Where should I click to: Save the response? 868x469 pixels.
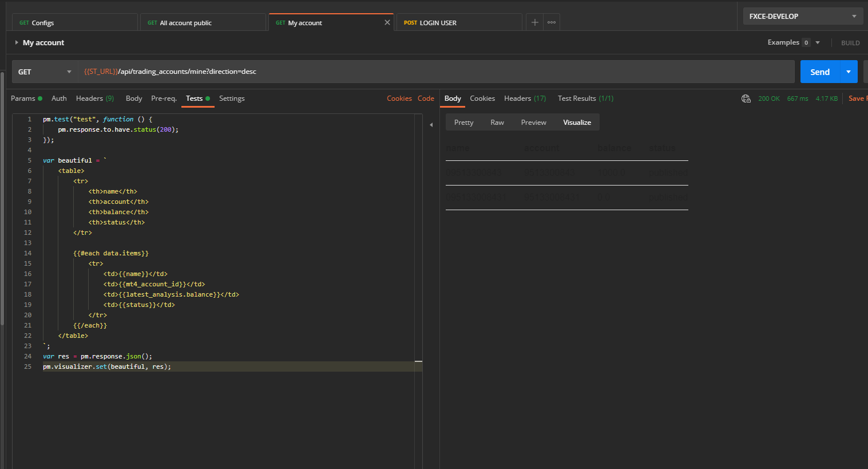(858, 98)
